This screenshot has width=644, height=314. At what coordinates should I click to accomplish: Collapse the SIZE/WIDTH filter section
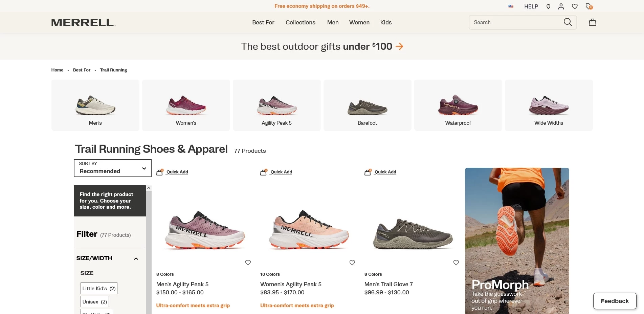(136, 258)
